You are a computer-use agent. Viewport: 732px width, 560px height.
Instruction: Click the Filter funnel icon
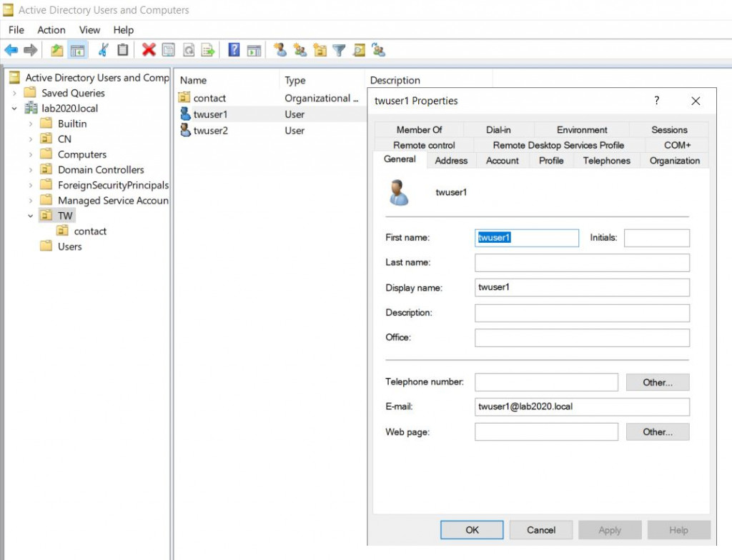point(340,50)
